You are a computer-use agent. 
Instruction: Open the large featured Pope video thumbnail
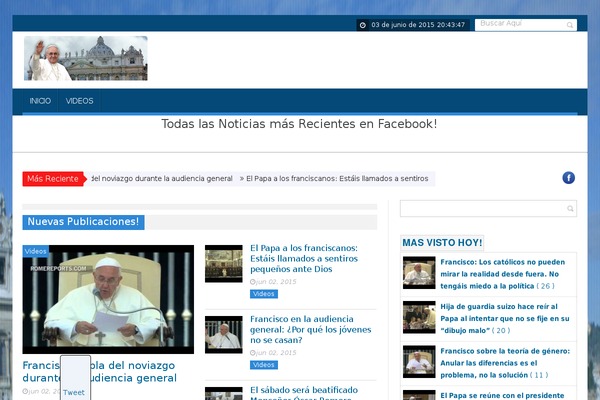point(108,299)
